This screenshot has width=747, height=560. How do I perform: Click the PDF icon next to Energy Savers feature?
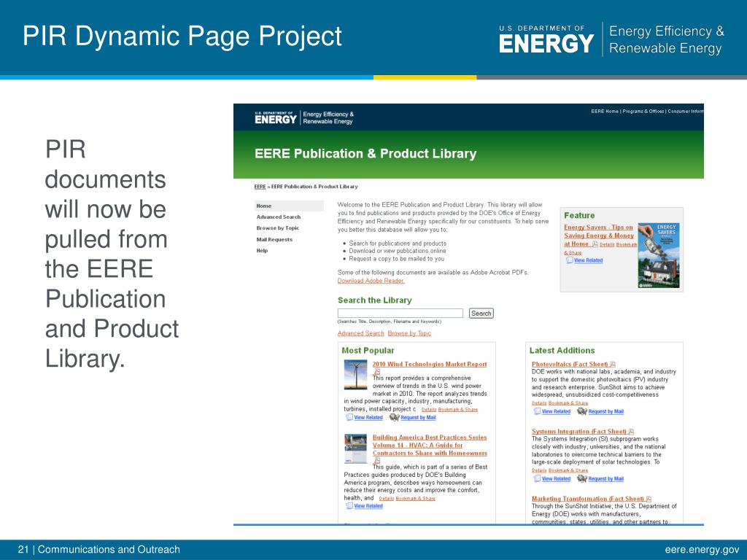point(595,244)
